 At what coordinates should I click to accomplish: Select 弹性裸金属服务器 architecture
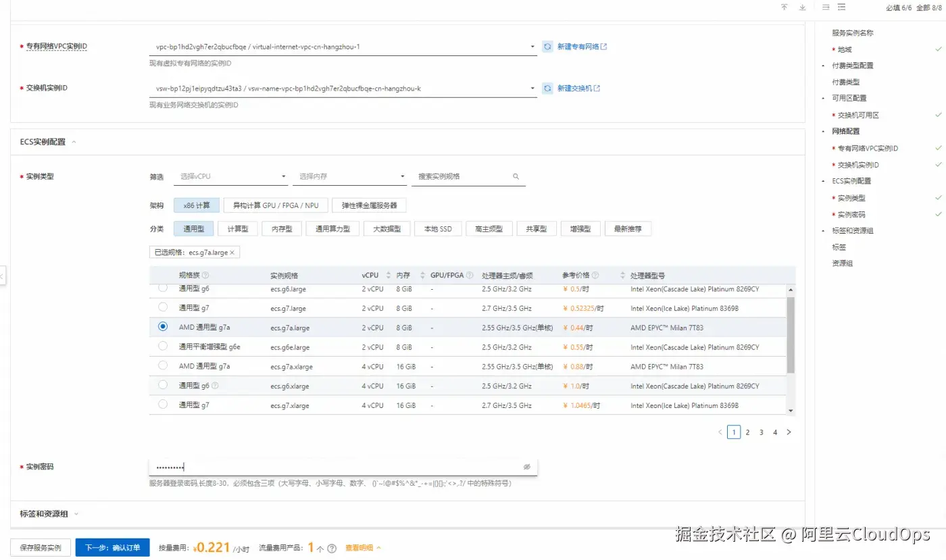pos(369,205)
